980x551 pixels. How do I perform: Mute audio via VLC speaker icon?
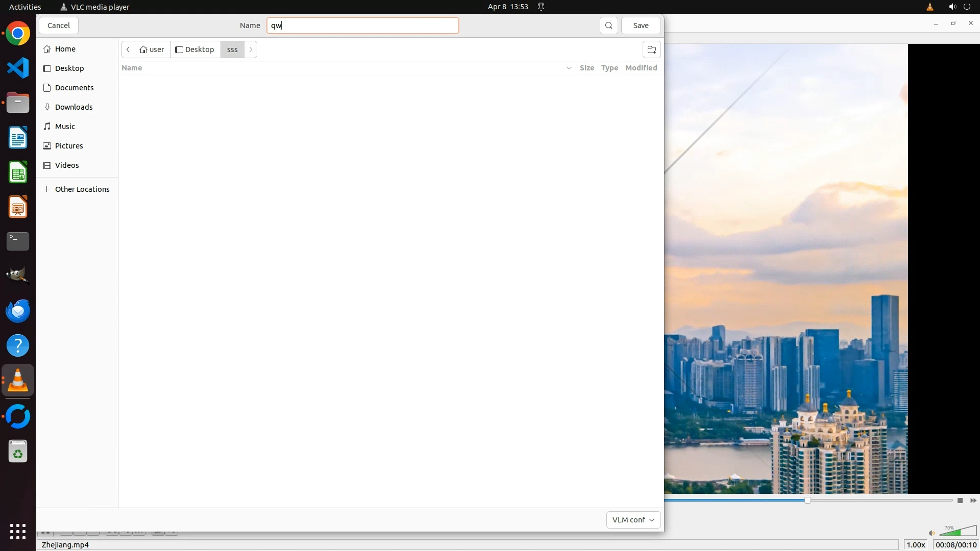[932, 533]
